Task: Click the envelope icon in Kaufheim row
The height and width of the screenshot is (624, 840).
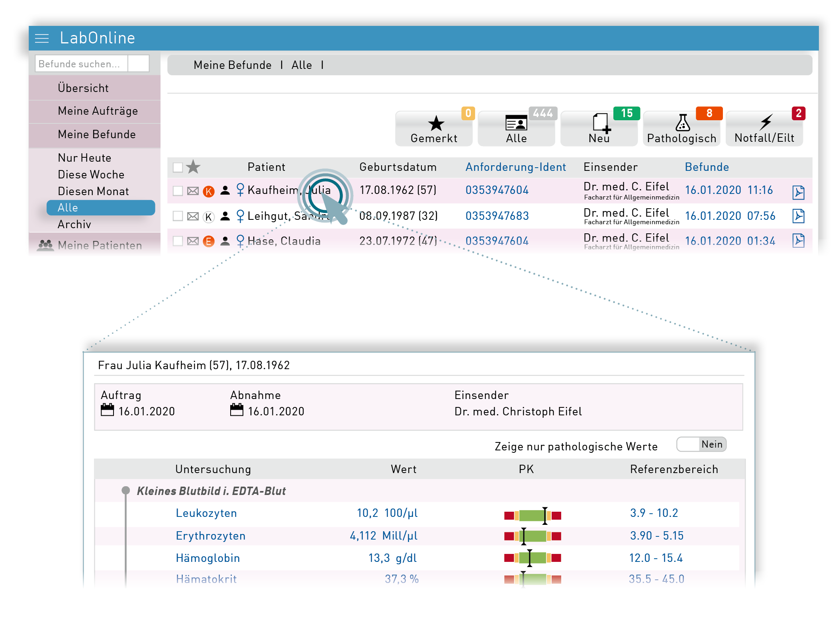Action: click(193, 191)
